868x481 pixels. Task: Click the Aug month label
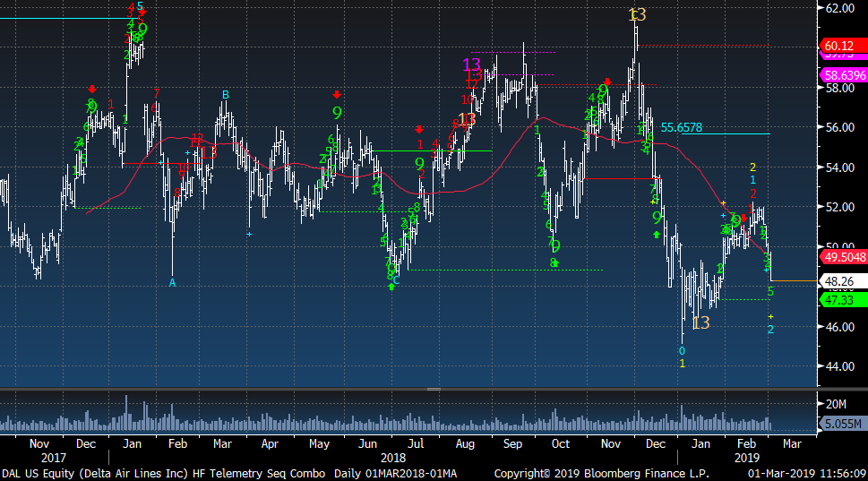pyautogui.click(x=465, y=444)
